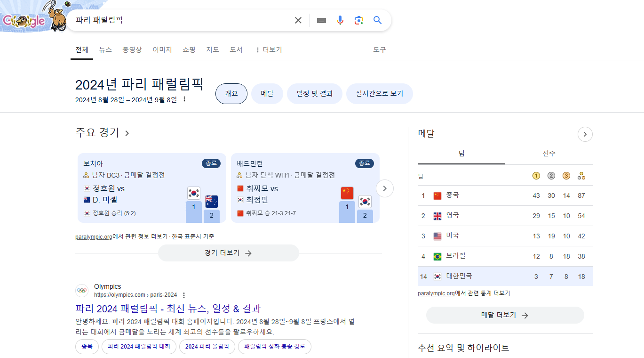Click the USA flag in medal table
The width and height of the screenshot is (644, 358).
point(437,236)
